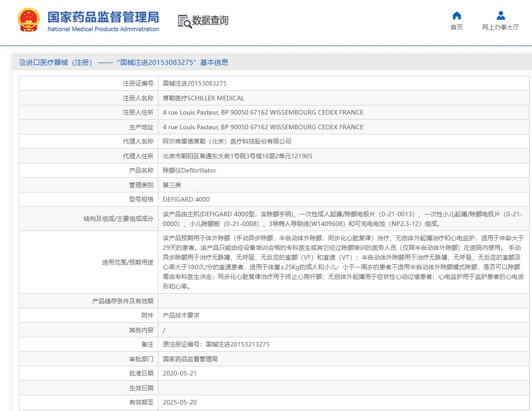Click the 首页 label
The image size is (532, 411).
pyautogui.click(x=457, y=27)
